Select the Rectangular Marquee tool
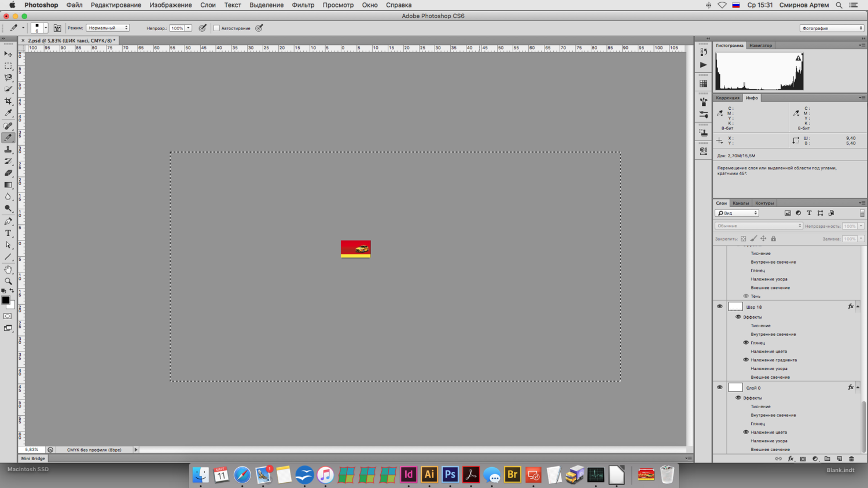This screenshot has height=488, width=868. 8,66
